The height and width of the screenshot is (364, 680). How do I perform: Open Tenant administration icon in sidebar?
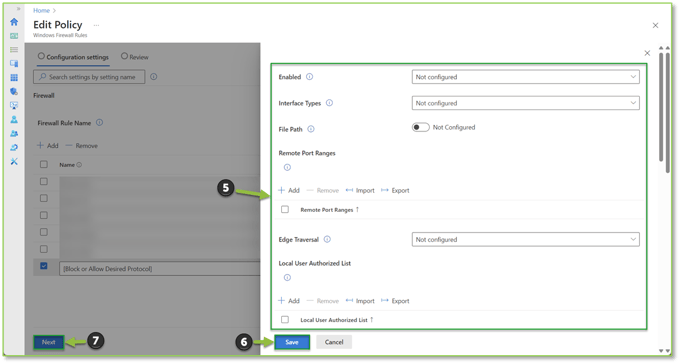click(x=14, y=148)
